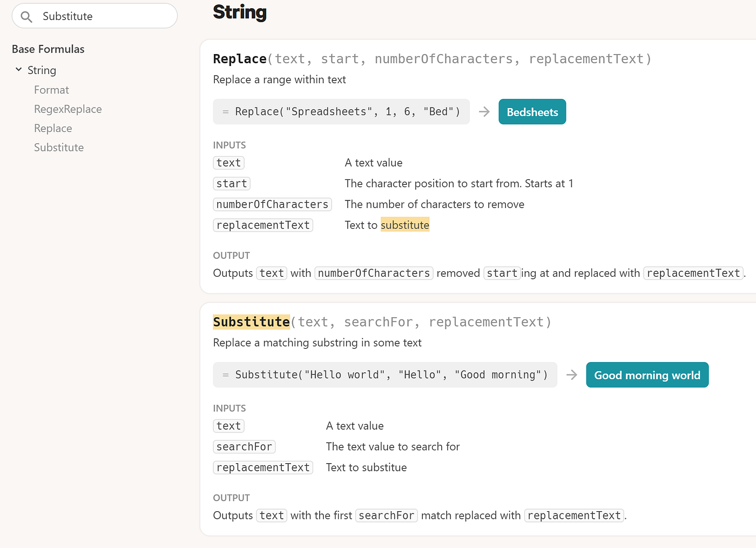The height and width of the screenshot is (548, 756).
Task: Click INPUTS label in Replace card
Action: [229, 145]
